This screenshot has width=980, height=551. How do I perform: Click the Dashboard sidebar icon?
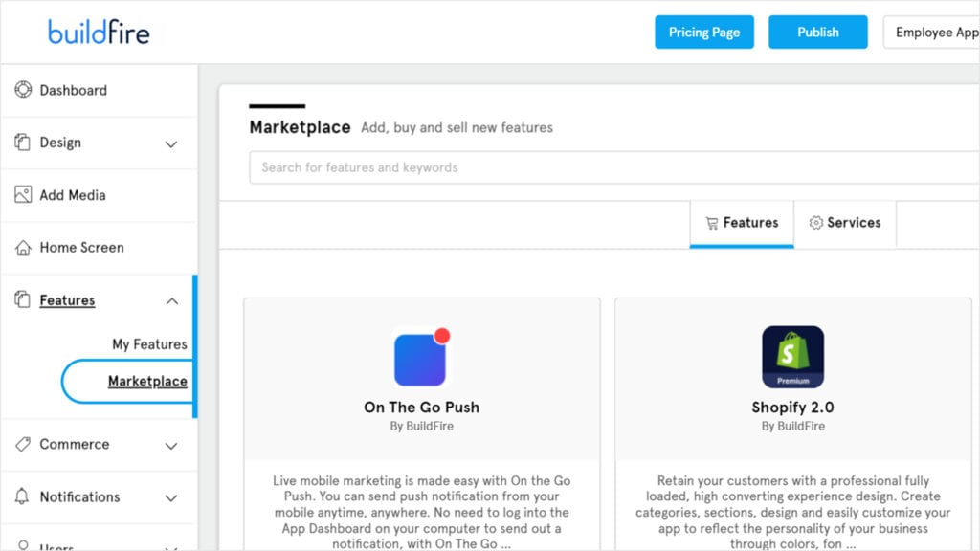[x=23, y=90]
